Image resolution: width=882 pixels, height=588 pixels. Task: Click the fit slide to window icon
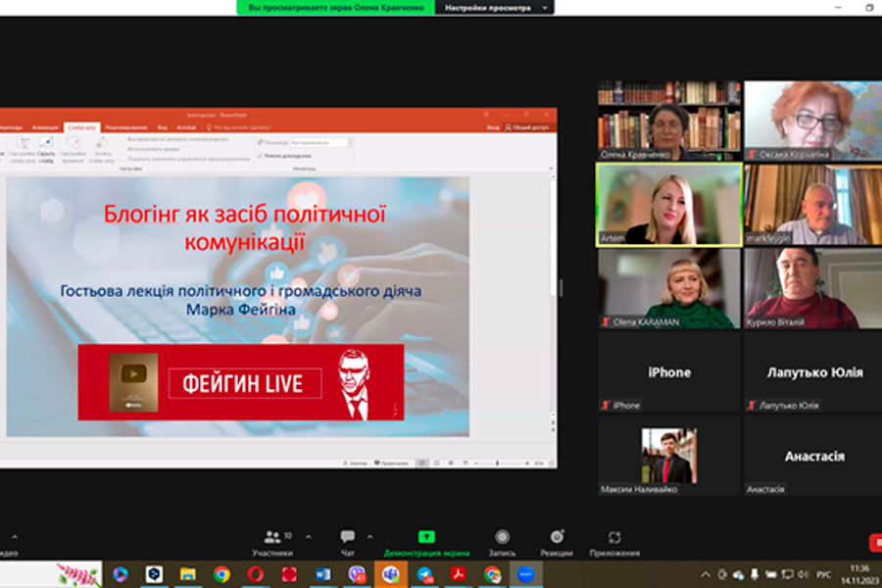tap(552, 464)
